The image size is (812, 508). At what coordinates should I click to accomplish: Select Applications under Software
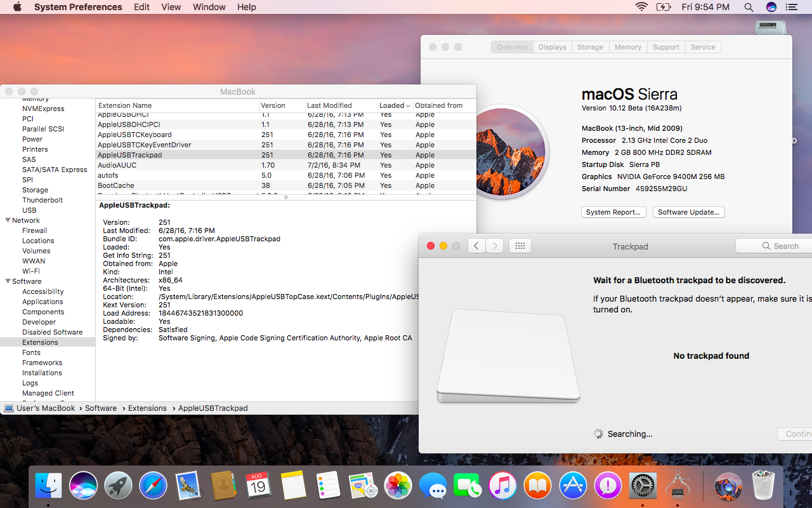click(43, 302)
